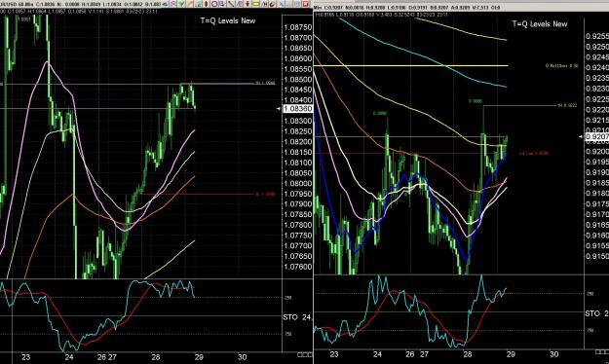Click the right chart's top header info line

[406, 8]
